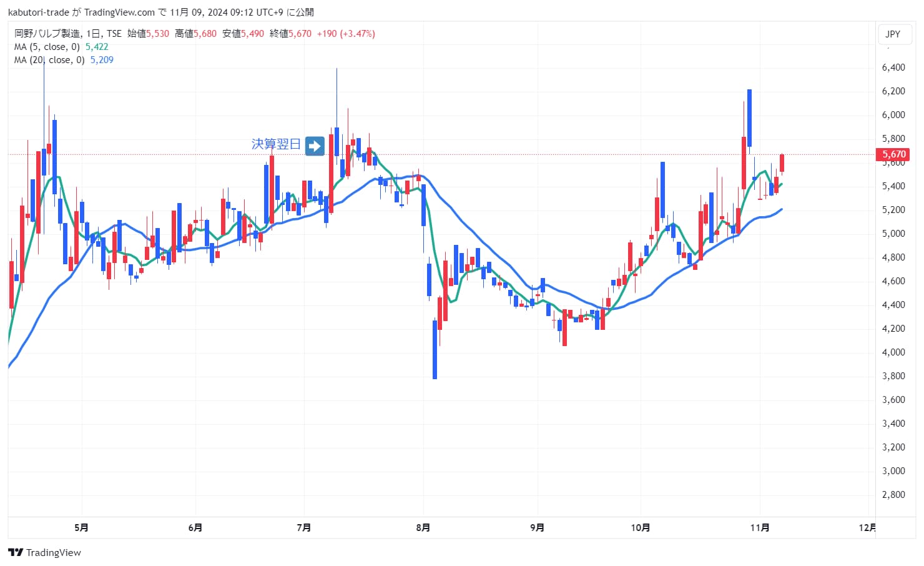Click the kabutori-trade author name
The image size is (924, 566).
(x=39, y=12)
